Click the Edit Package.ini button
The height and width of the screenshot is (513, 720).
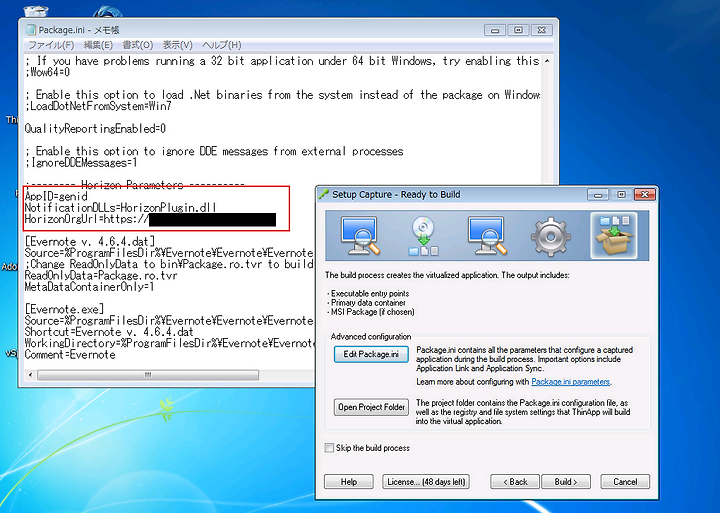(371, 354)
